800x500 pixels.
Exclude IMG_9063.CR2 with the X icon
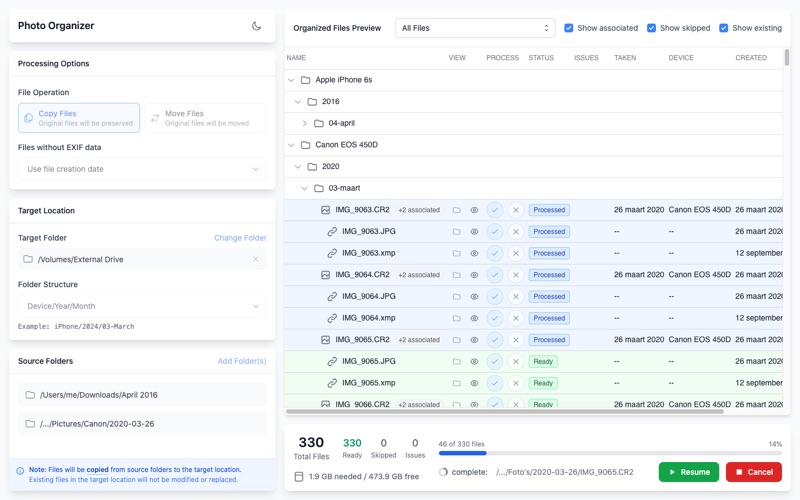click(516, 210)
